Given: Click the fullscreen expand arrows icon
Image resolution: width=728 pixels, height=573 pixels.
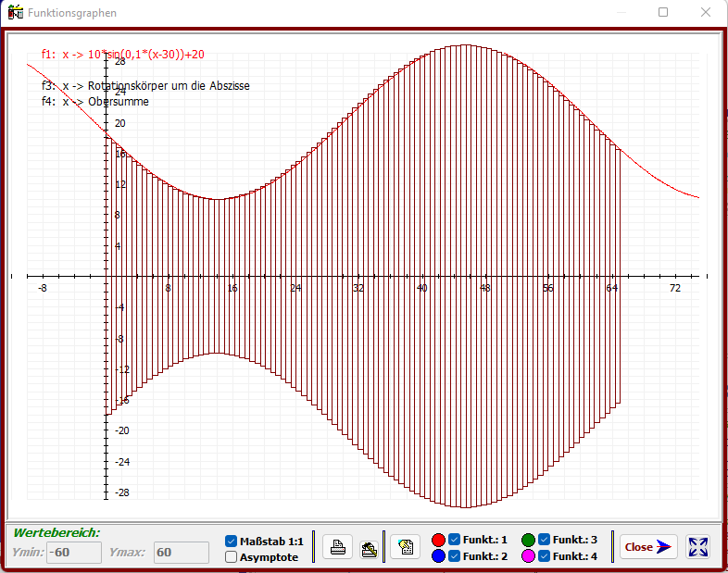Looking at the screenshot, I should click(x=698, y=547).
